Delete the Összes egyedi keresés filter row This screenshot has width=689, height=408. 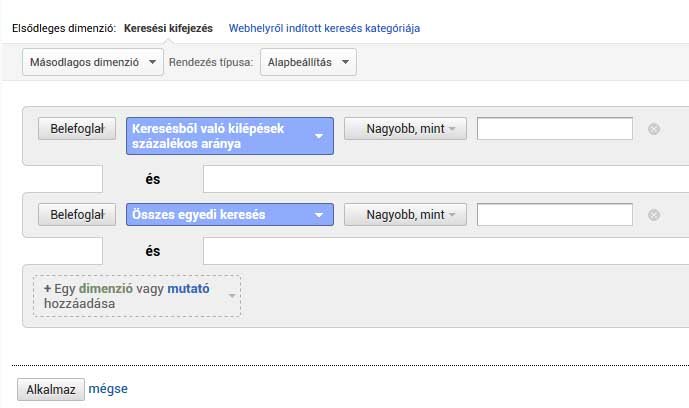(x=654, y=214)
